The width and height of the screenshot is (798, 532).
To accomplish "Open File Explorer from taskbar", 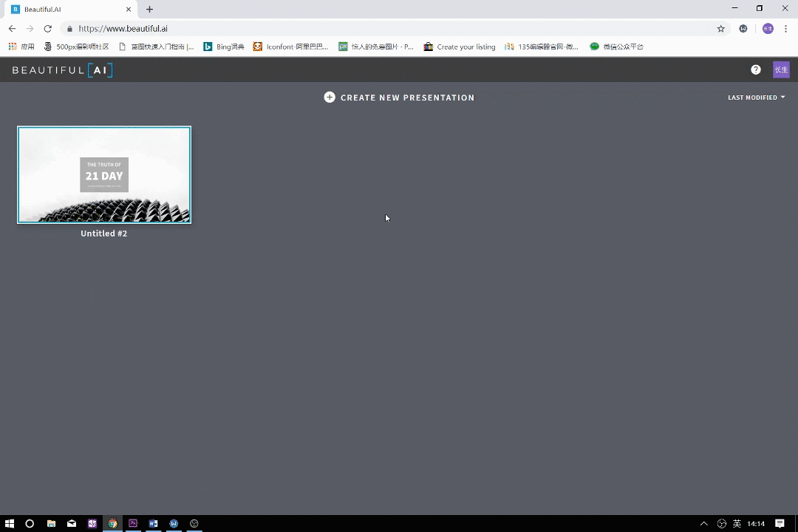I will click(51, 523).
